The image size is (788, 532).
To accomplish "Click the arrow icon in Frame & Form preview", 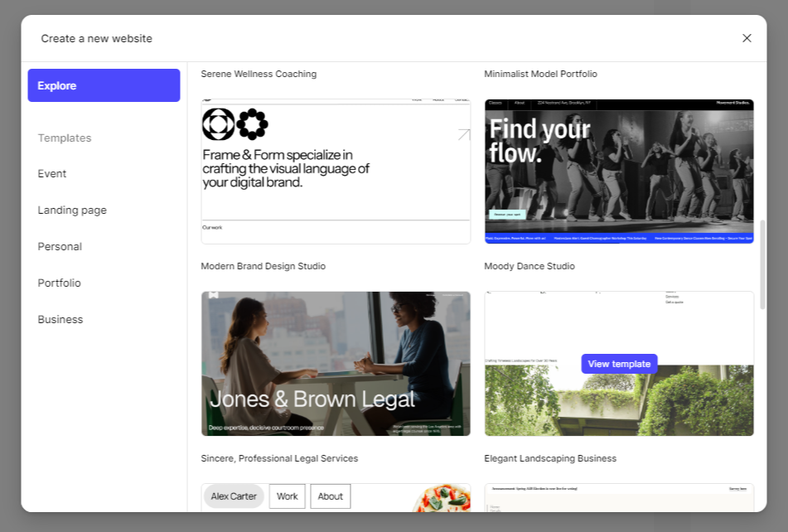I will coord(464,134).
